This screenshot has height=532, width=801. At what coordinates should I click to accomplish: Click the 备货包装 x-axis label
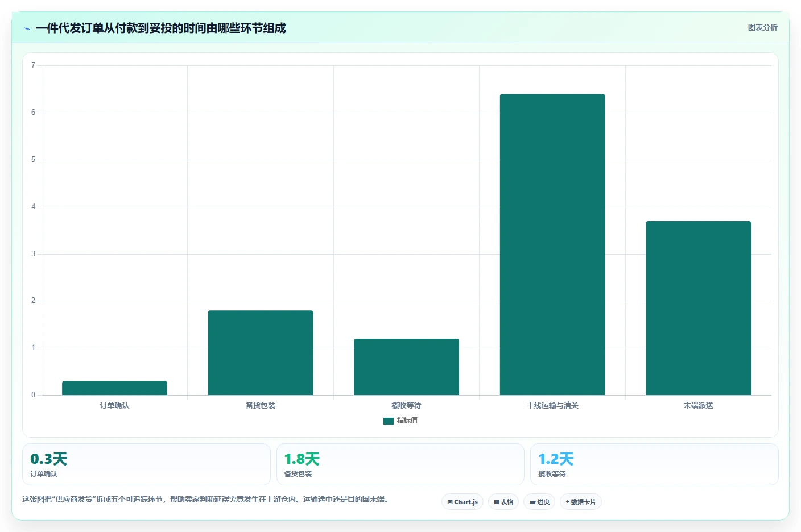click(x=261, y=405)
